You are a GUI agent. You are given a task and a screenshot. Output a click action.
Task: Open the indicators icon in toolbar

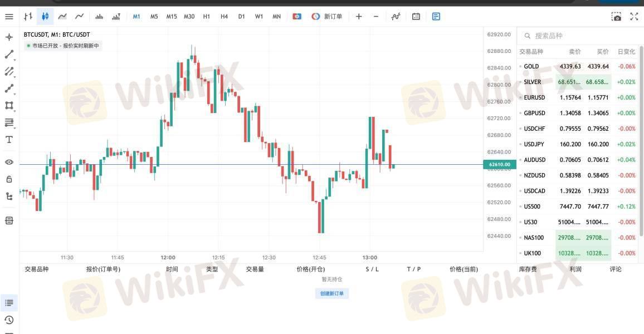click(x=396, y=16)
